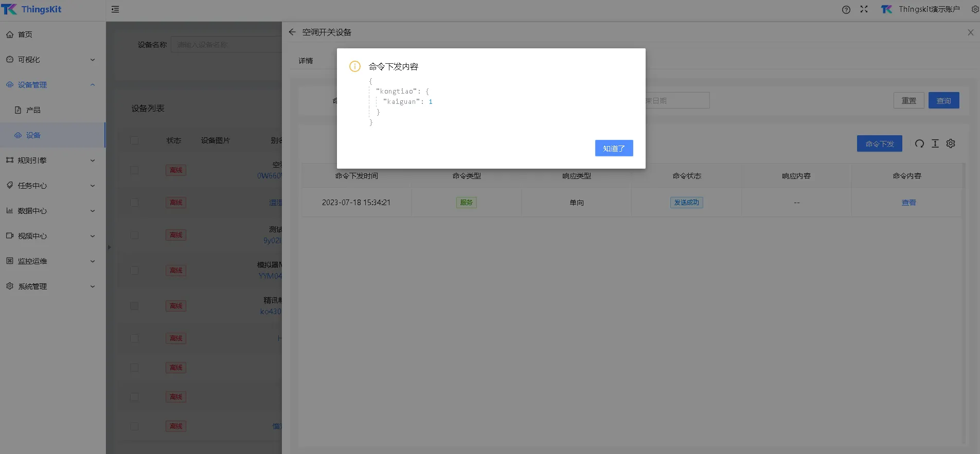Open the help question mark icon
The image size is (980, 454).
coord(846,9)
